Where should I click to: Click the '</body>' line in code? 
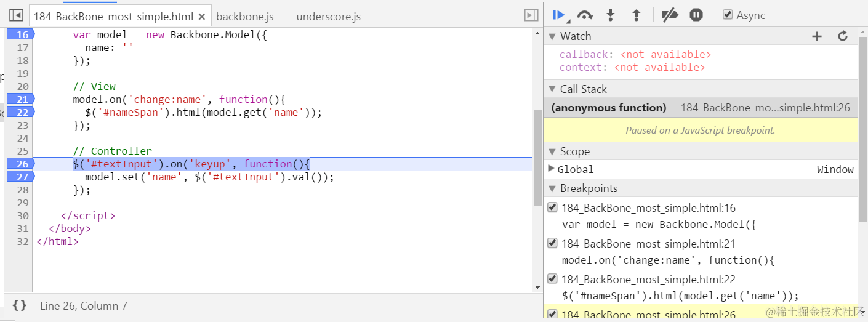coord(70,228)
